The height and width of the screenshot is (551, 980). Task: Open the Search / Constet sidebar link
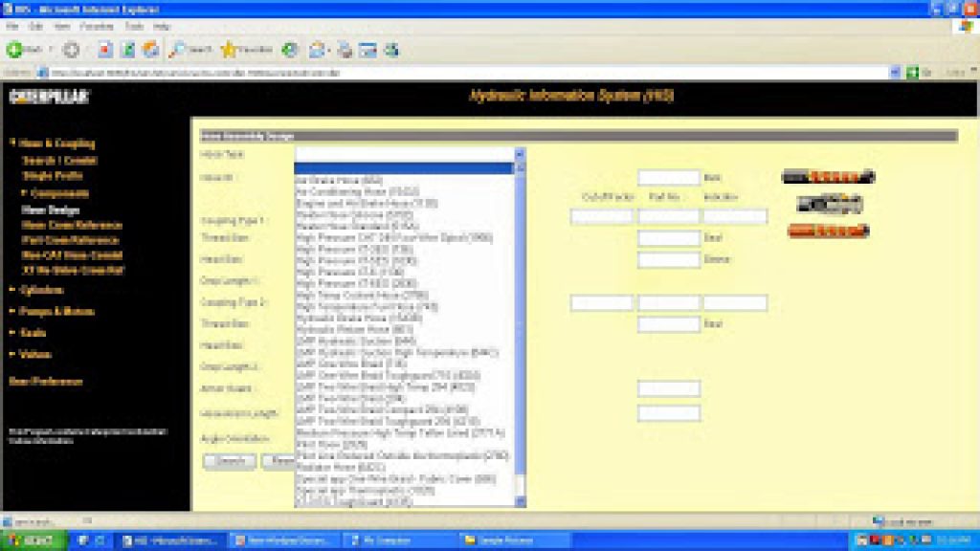59,161
